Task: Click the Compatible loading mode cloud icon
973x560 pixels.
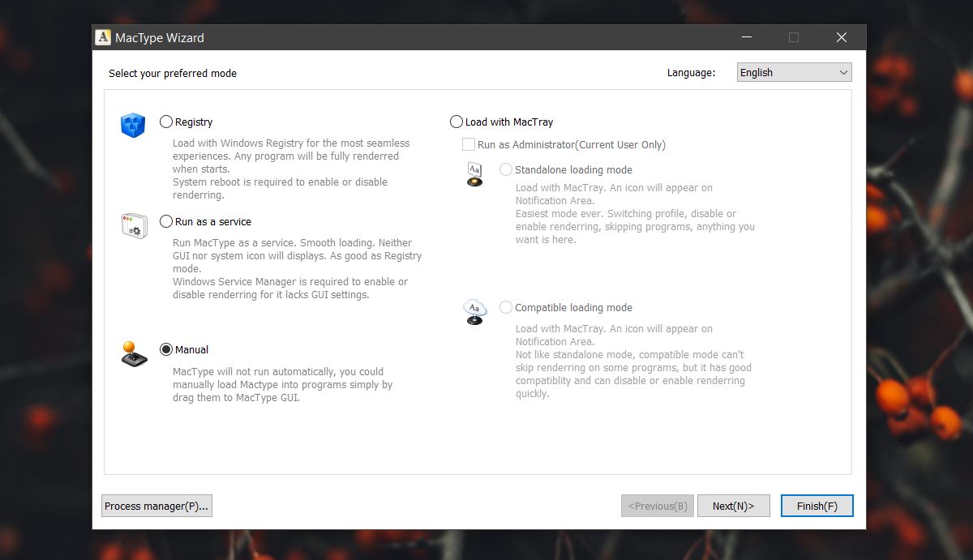Action: [474, 312]
